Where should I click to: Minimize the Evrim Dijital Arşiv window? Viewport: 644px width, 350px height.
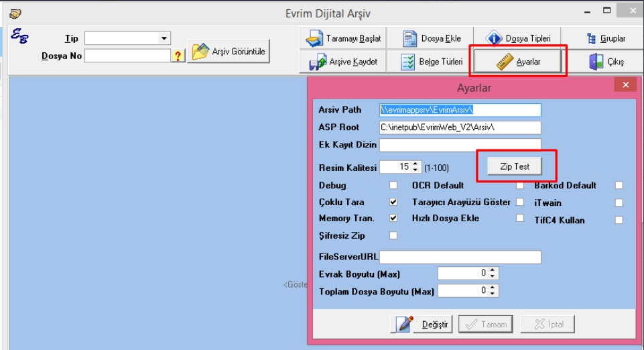[588, 12]
